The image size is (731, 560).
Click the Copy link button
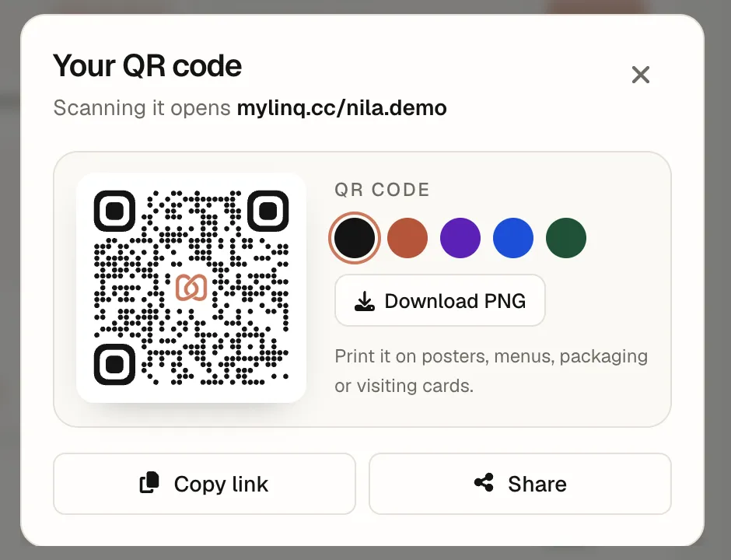coord(205,484)
